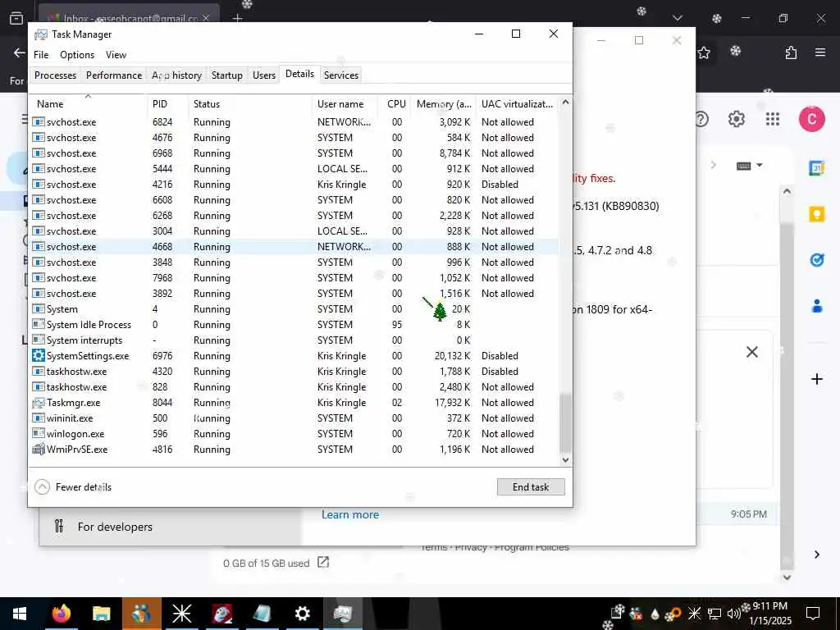Click the process list scrollbar thumb
840x630 pixels.
[x=565, y=422]
